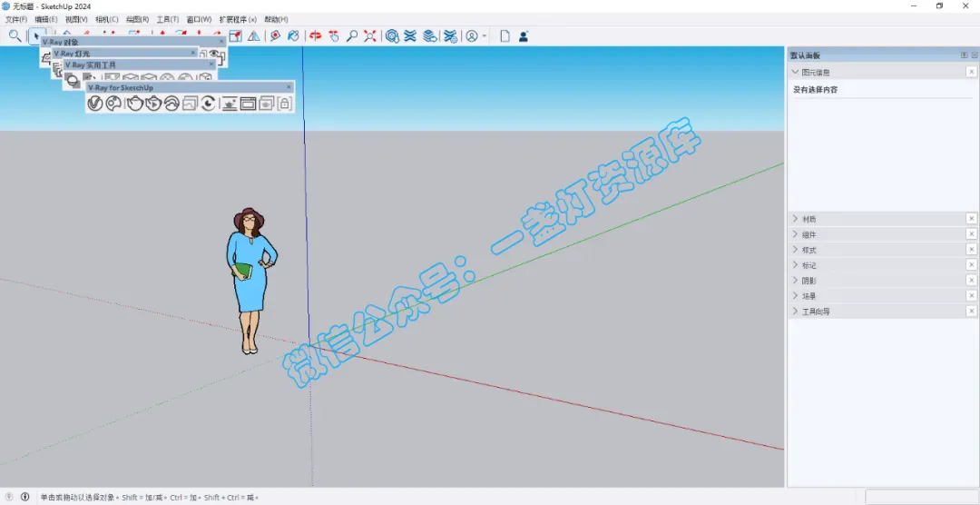Viewport: 980px width, 505px height.
Task: Open the dropdown arrow beside account icon
Action: coord(485,36)
